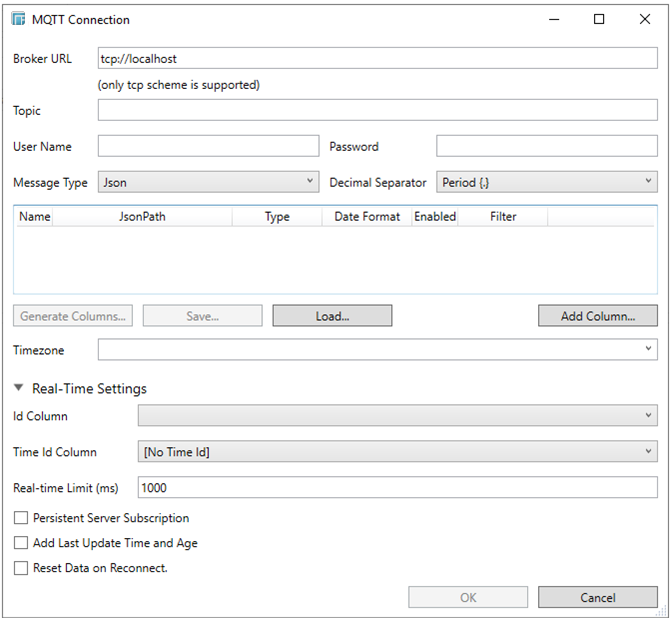Click the Add Column... button
This screenshot has width=671, height=621.
(597, 316)
